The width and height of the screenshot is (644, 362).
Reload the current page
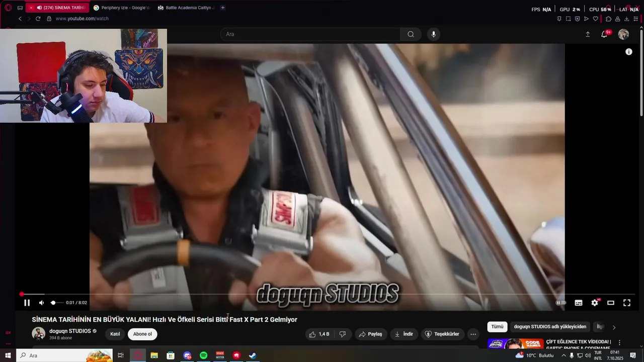38,19
